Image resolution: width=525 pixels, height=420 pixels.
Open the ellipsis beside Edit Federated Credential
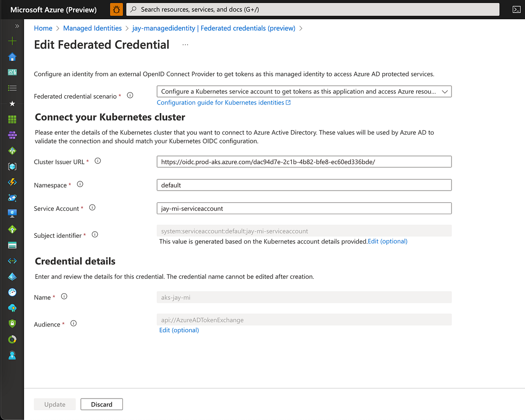click(185, 44)
